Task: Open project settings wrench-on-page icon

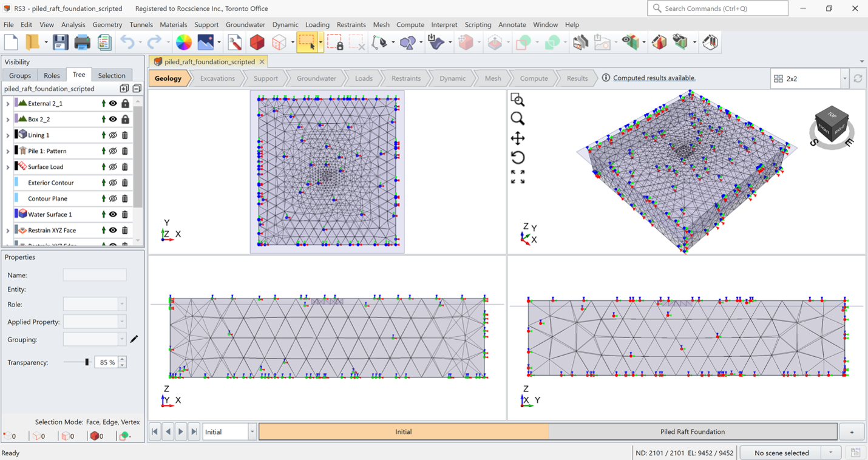Action: 235,42
